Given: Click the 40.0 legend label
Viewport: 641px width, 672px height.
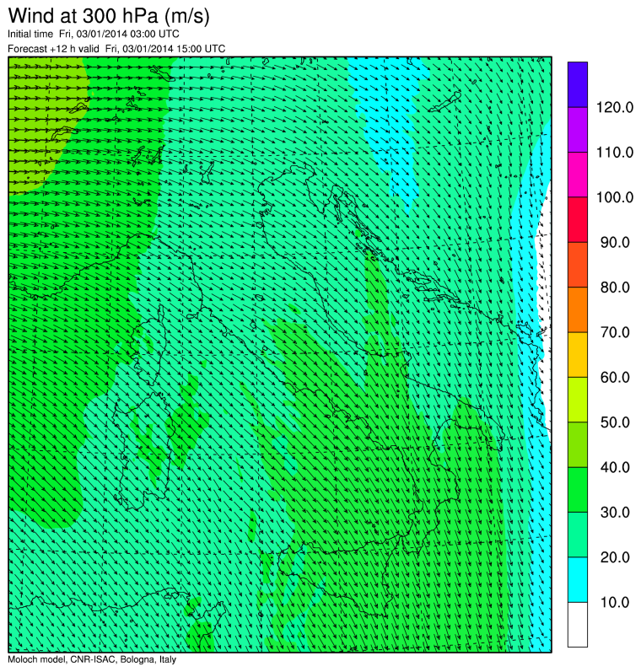Looking at the screenshot, I should point(615,467).
